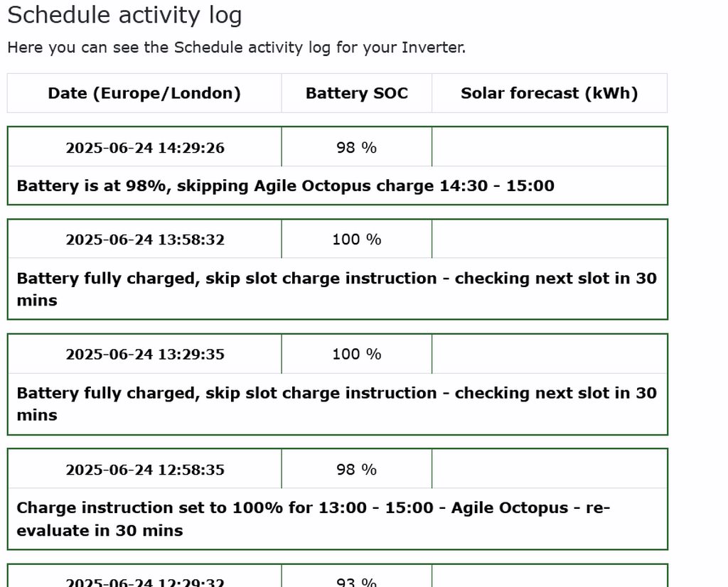Screen dimensions: 728x587
Task: Select the 2025-06-24 12:29:32 timestamp
Action: click(x=145, y=582)
